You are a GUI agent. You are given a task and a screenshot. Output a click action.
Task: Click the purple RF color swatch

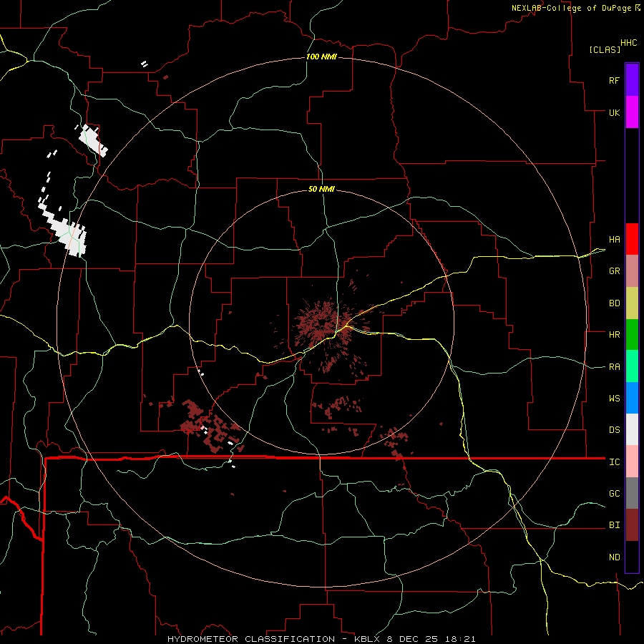pyautogui.click(x=632, y=79)
